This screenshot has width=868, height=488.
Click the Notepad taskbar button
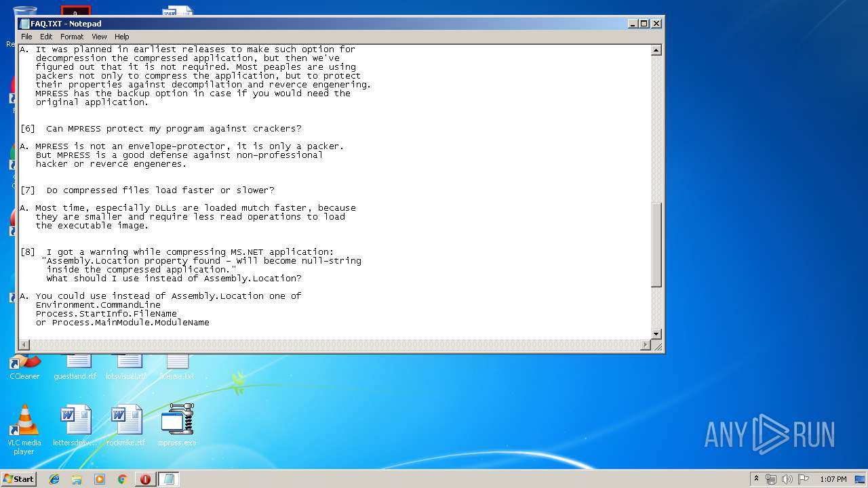[169, 479]
